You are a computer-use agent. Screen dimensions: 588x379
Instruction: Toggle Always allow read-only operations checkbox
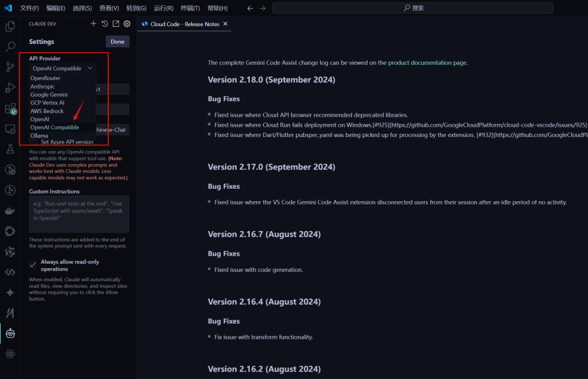click(x=33, y=265)
